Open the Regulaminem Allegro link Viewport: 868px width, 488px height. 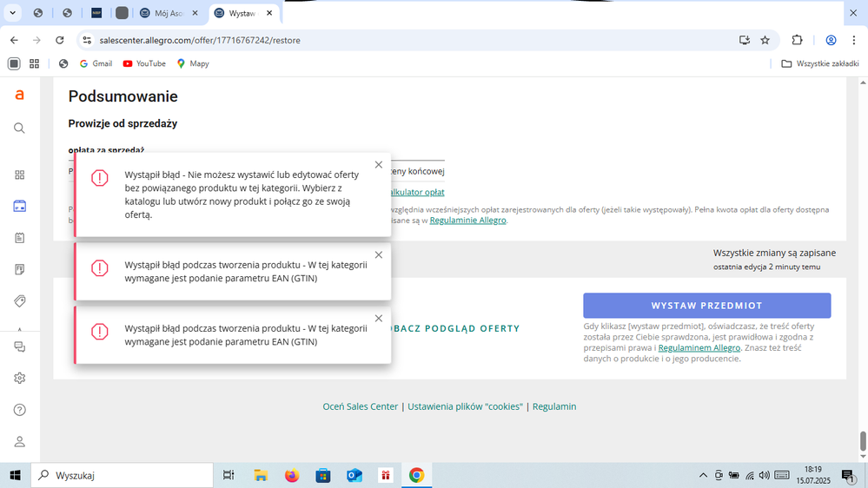(699, 347)
